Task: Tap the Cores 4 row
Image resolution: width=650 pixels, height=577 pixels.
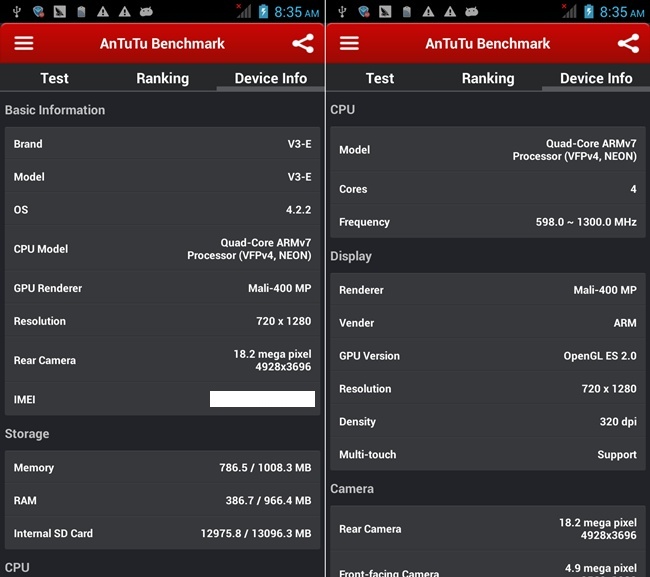Action: pyautogui.click(x=488, y=189)
